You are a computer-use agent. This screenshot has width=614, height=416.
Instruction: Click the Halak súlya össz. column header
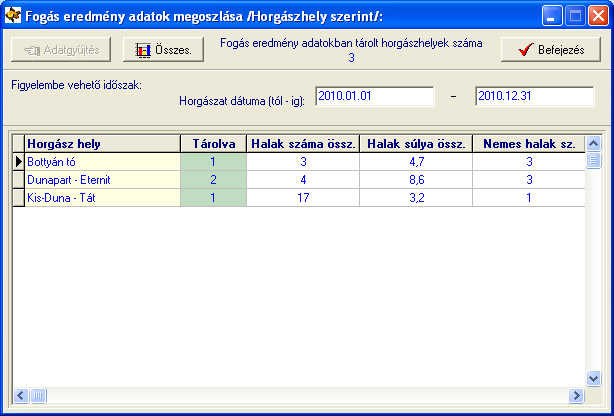(416, 144)
